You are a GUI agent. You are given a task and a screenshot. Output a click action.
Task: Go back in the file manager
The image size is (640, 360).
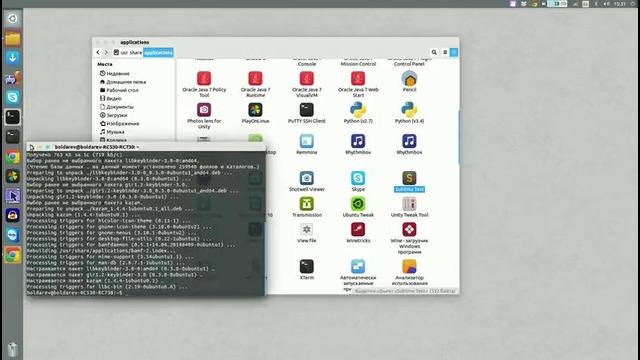[98, 52]
